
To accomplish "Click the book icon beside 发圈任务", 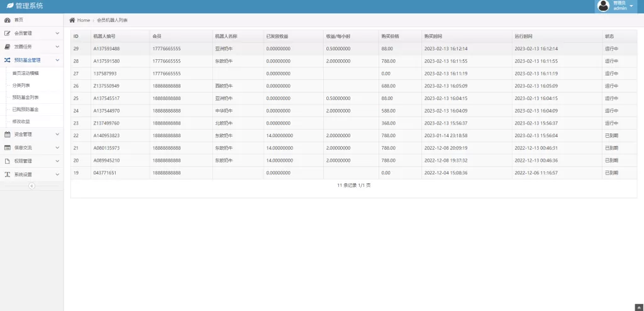I will pos(7,47).
